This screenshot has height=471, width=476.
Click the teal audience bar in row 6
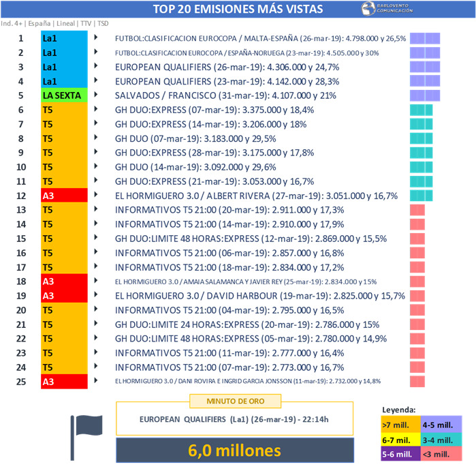pyautogui.click(x=421, y=110)
